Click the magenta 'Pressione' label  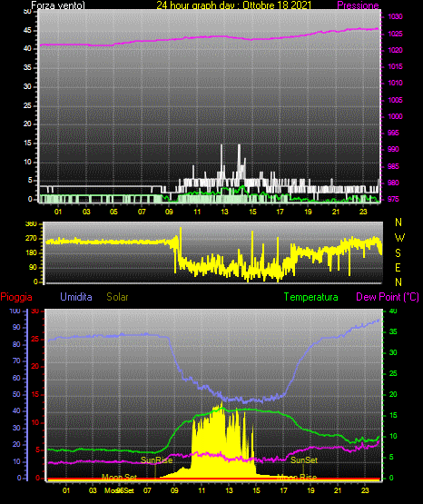[359, 5]
